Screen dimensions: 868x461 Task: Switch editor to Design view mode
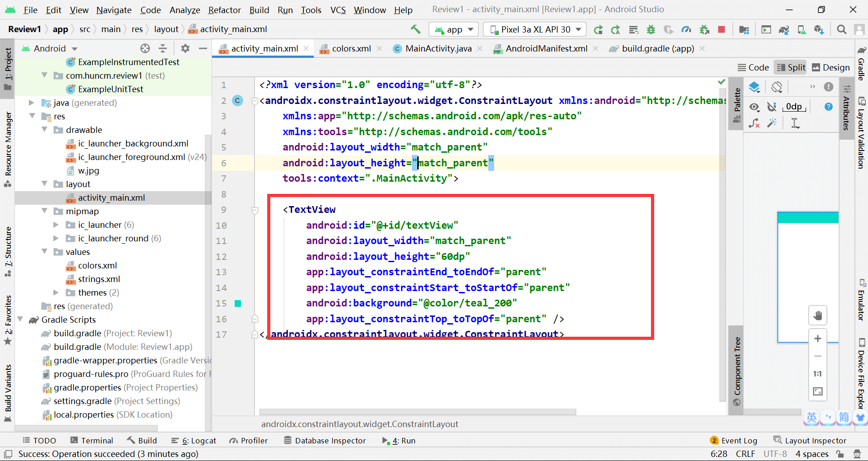(831, 67)
